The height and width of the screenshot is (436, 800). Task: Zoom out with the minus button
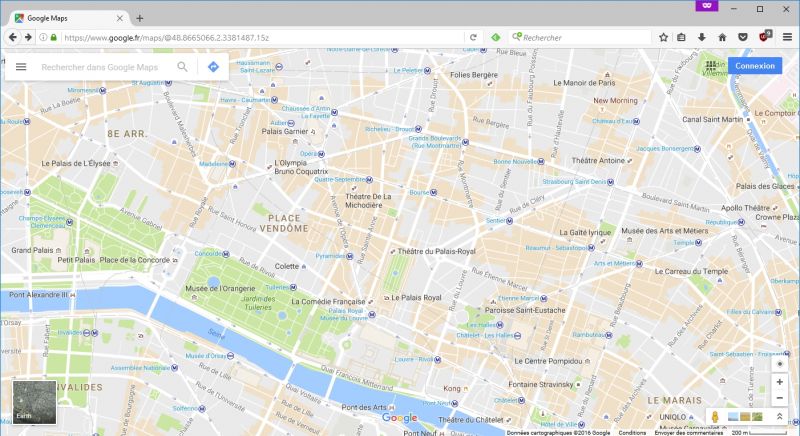click(x=780, y=398)
